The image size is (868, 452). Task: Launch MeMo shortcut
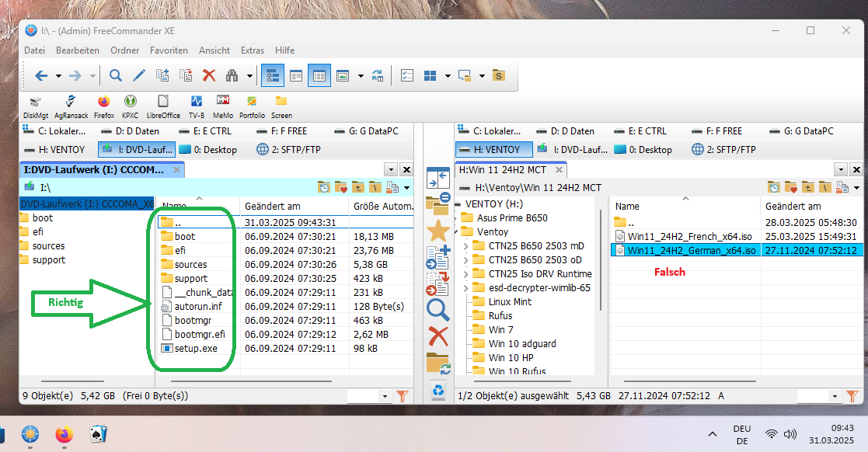[x=223, y=107]
